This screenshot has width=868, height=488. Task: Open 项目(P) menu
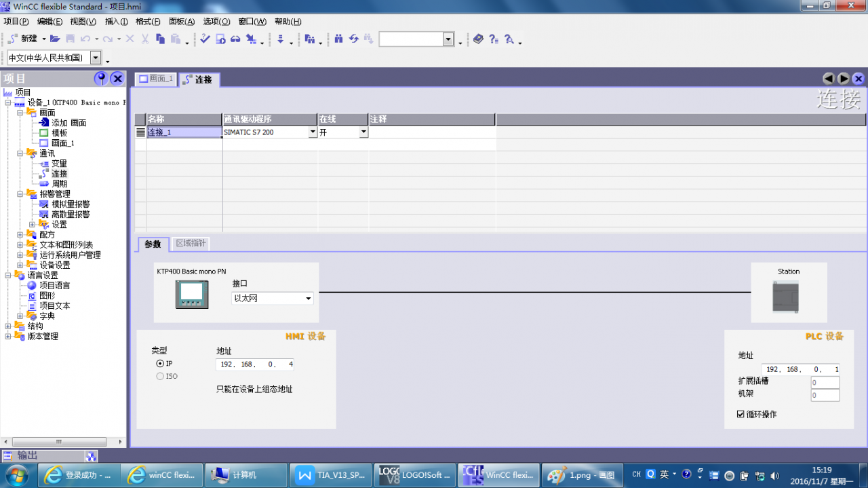(16, 22)
